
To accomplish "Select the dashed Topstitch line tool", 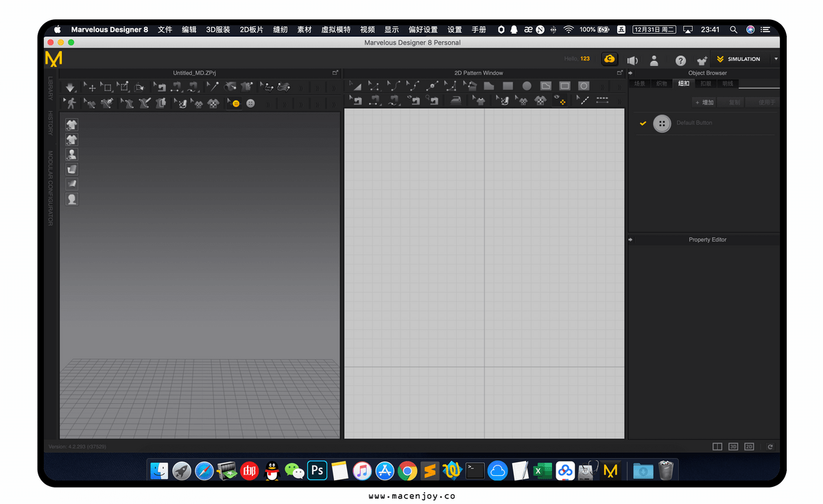I will point(602,101).
